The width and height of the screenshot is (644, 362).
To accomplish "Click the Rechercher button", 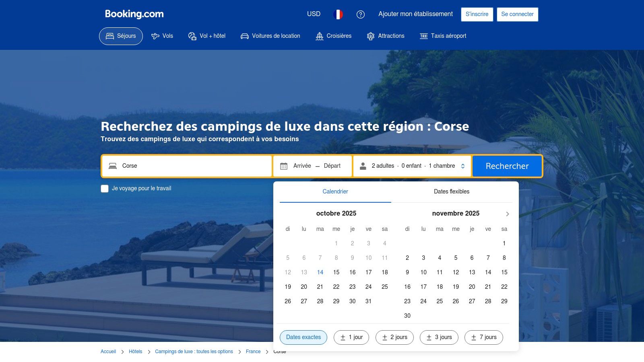I will click(x=507, y=166).
